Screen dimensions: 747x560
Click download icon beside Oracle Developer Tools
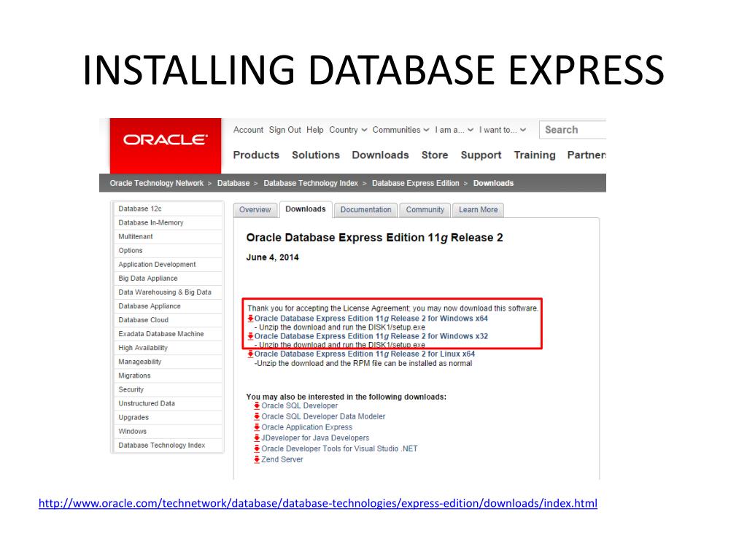[257, 448]
